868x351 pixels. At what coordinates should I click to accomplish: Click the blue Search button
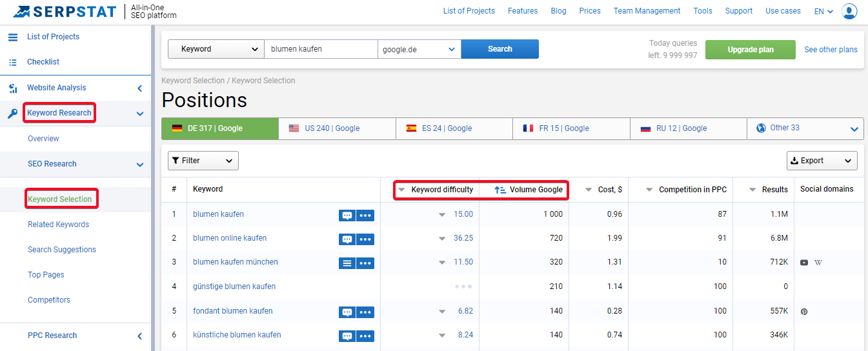pyautogui.click(x=500, y=49)
